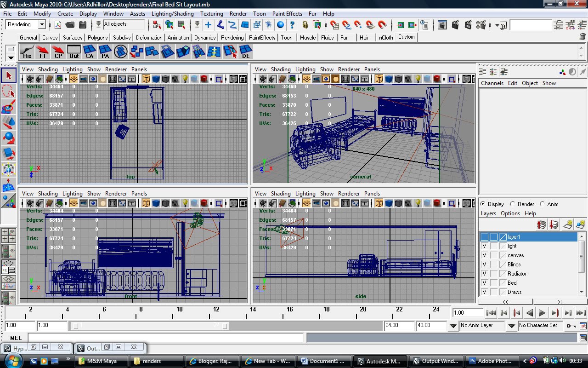Select the arrow Select tool
The width and height of the screenshot is (588, 368).
click(x=9, y=75)
